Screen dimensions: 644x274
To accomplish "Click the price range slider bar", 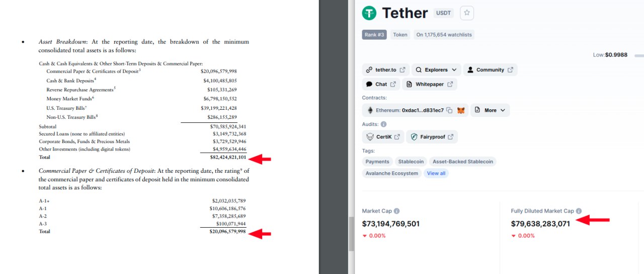I will point(638,55).
